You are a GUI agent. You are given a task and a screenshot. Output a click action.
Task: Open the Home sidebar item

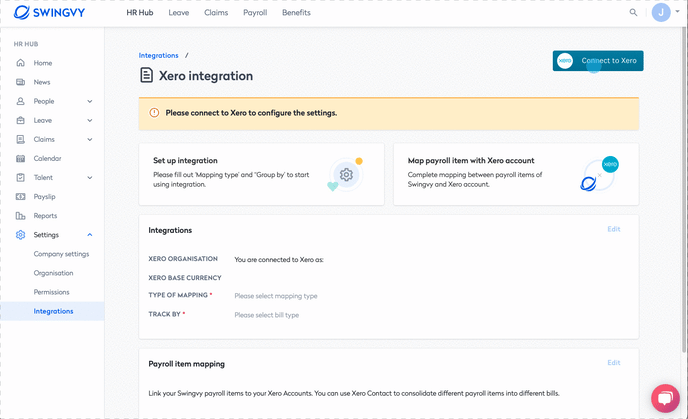43,63
